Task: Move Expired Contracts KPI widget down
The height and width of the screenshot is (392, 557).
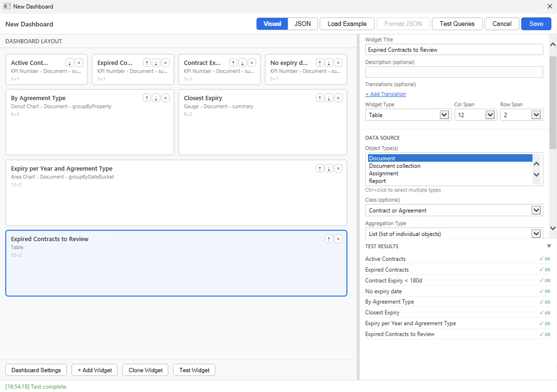Action: 156,63
